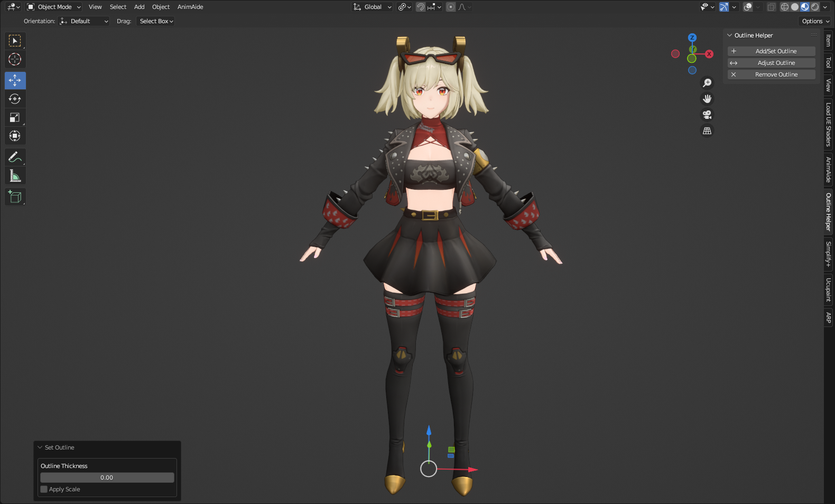Image resolution: width=835 pixels, height=504 pixels.
Task: Open the snapping options dropdown
Action: 435,7
